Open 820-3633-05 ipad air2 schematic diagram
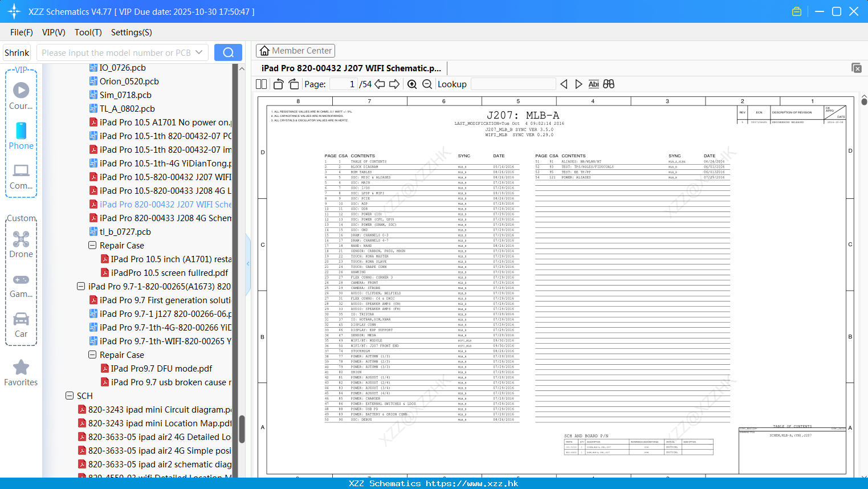Image resolution: width=868 pixels, height=489 pixels. click(x=154, y=464)
